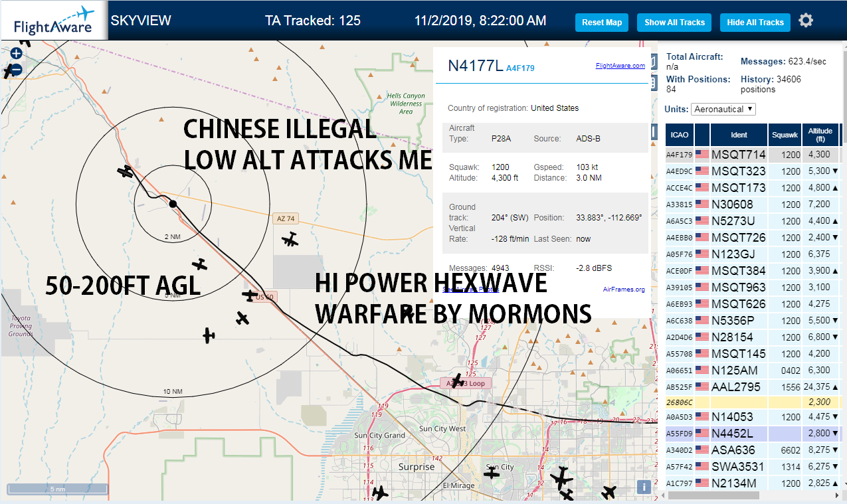The width and height of the screenshot is (847, 504).
Task: Select the N14053 row
Action: 753,417
